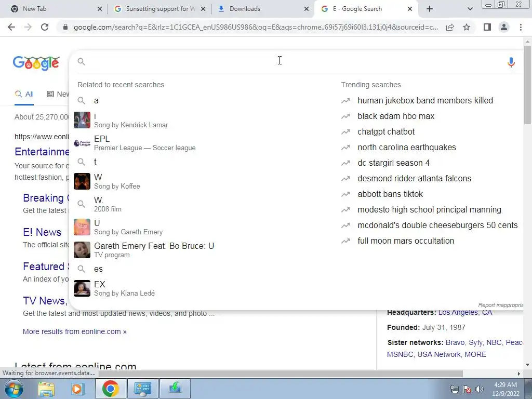
Task: Click the voice search microphone icon
Action: (511, 62)
